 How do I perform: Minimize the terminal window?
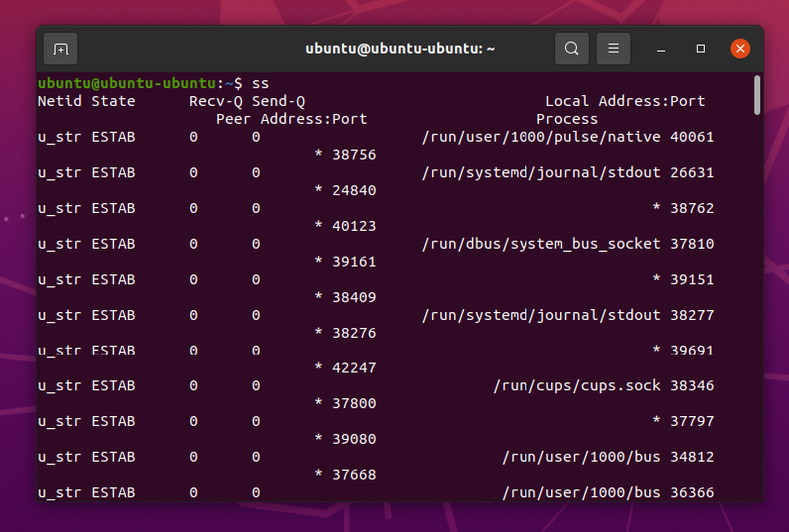point(661,49)
